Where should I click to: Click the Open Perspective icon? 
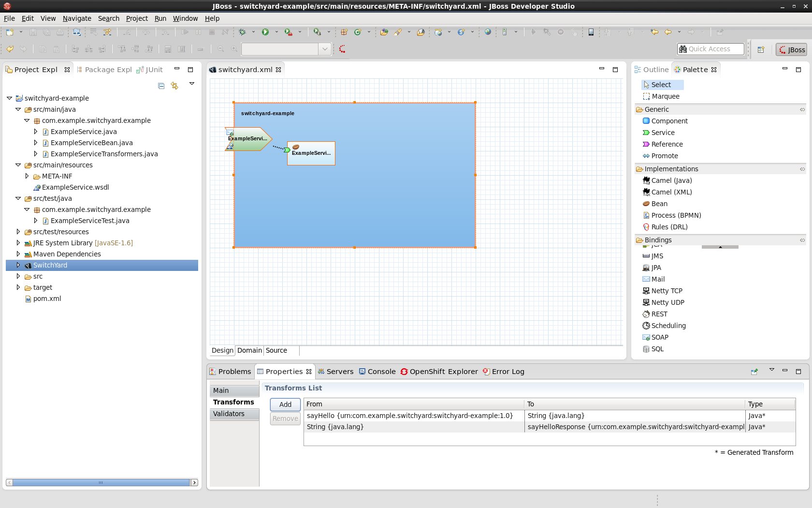(x=761, y=49)
